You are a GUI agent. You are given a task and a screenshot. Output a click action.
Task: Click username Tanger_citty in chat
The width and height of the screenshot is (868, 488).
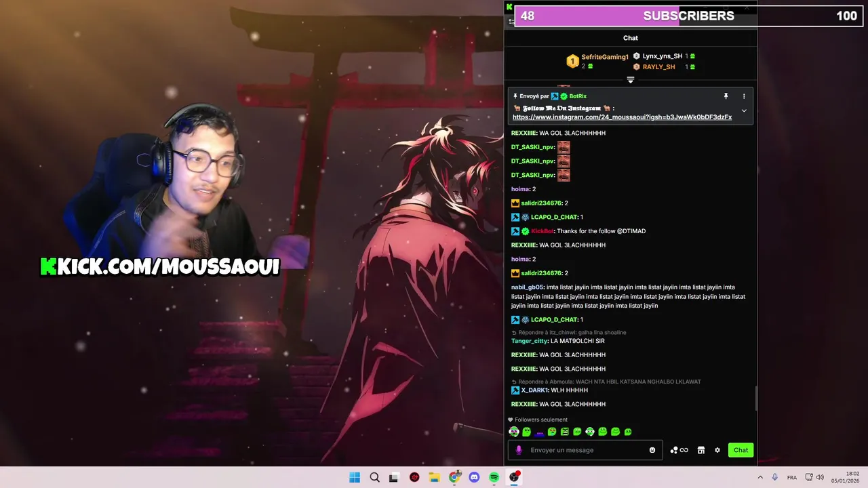point(529,341)
